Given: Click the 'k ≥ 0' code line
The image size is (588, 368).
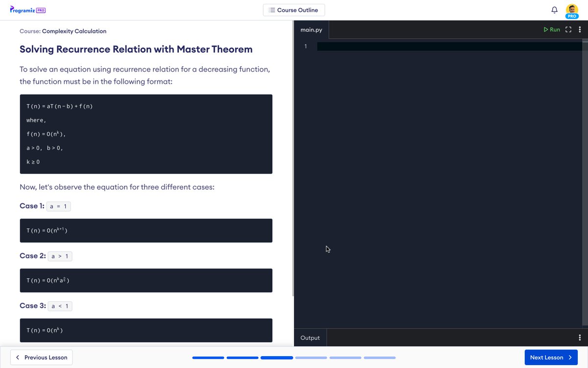Looking at the screenshot, I should (33, 161).
